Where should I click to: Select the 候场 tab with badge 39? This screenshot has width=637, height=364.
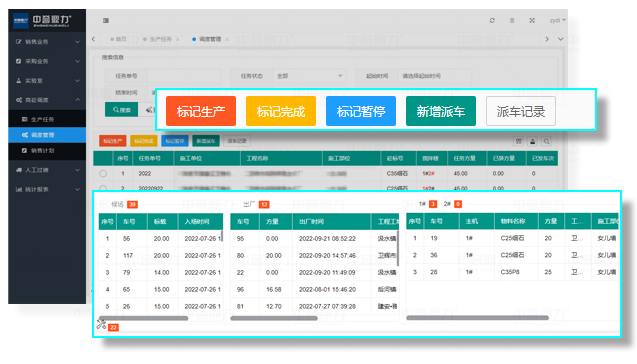[124, 204]
